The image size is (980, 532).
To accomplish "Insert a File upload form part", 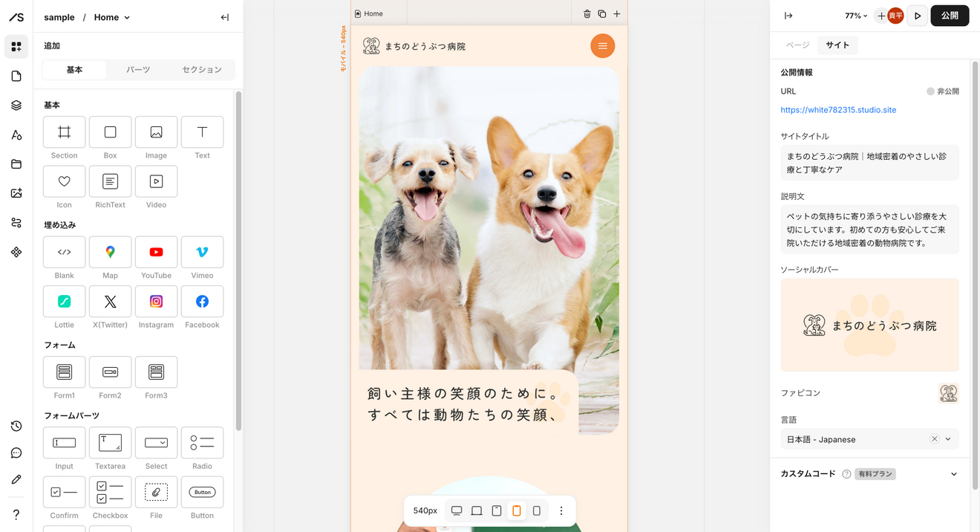I will point(156,492).
